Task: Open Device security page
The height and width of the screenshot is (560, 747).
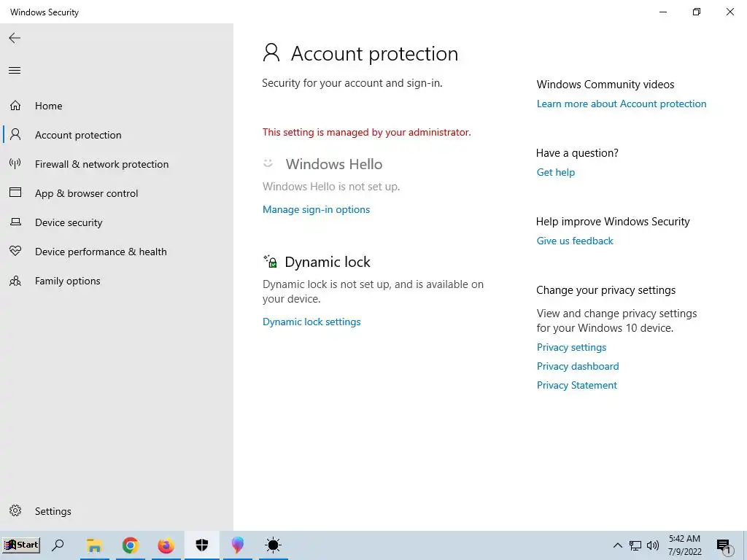Action: pos(69,222)
